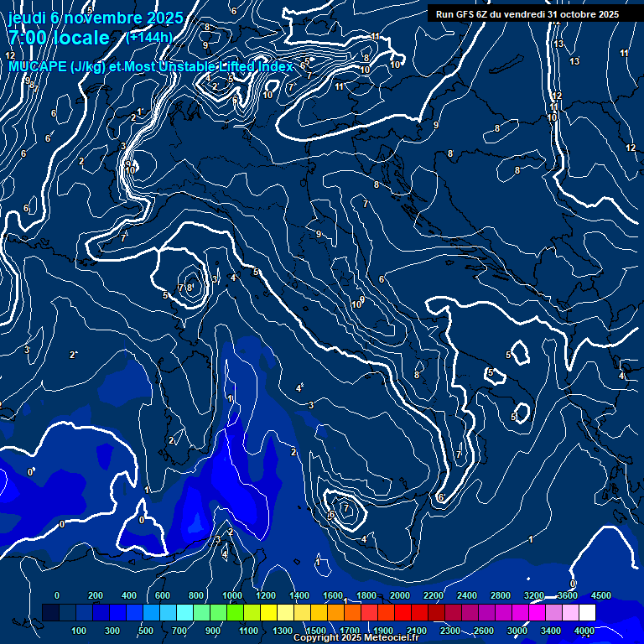Pick the green swatch between 900 and 1000

pyautogui.click(x=218, y=612)
